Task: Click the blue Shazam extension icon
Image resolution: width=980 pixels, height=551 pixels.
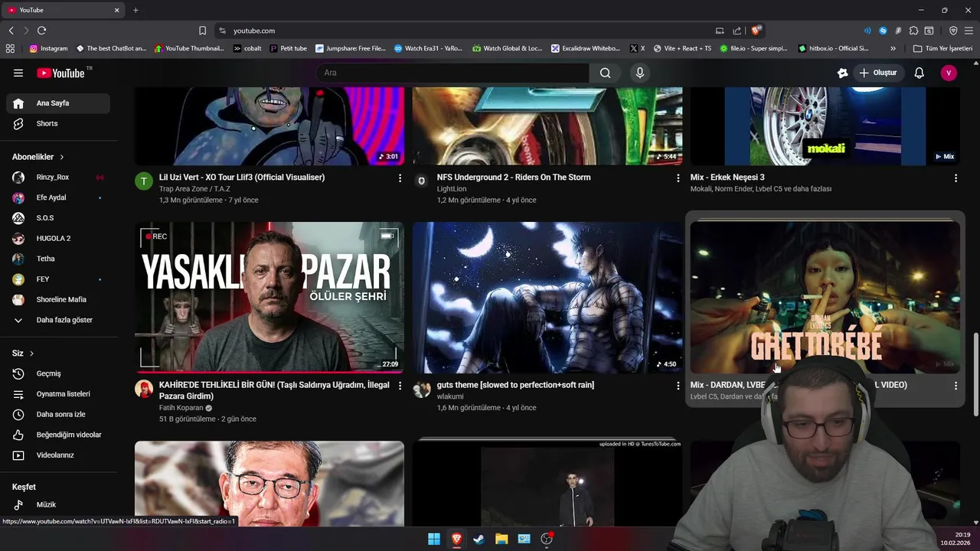Action: (x=883, y=31)
